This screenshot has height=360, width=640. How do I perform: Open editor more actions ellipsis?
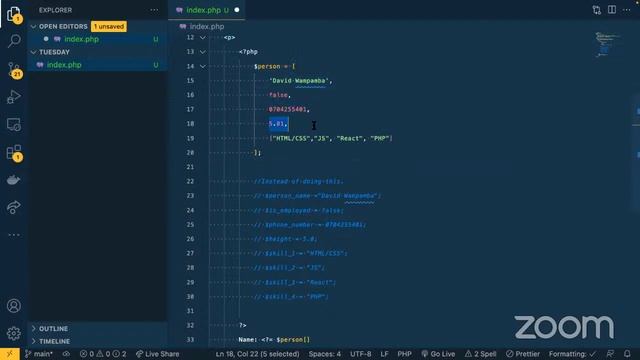[627, 10]
